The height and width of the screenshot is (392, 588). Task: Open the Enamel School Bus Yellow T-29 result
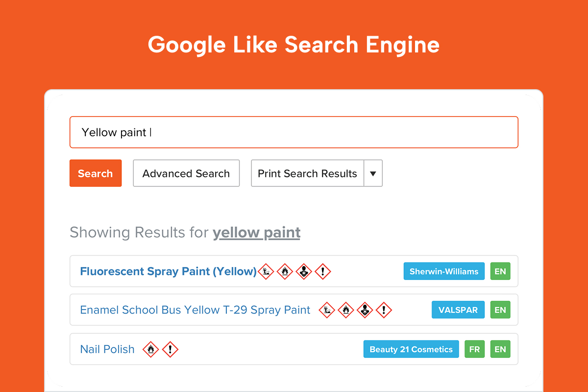pyautogui.click(x=195, y=310)
